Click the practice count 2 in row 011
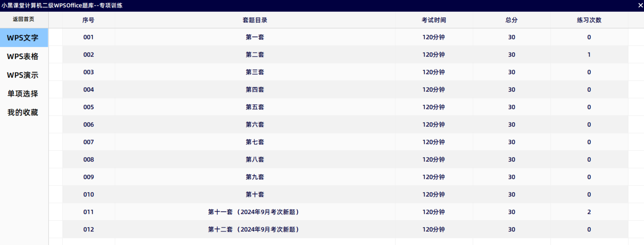 (x=589, y=212)
